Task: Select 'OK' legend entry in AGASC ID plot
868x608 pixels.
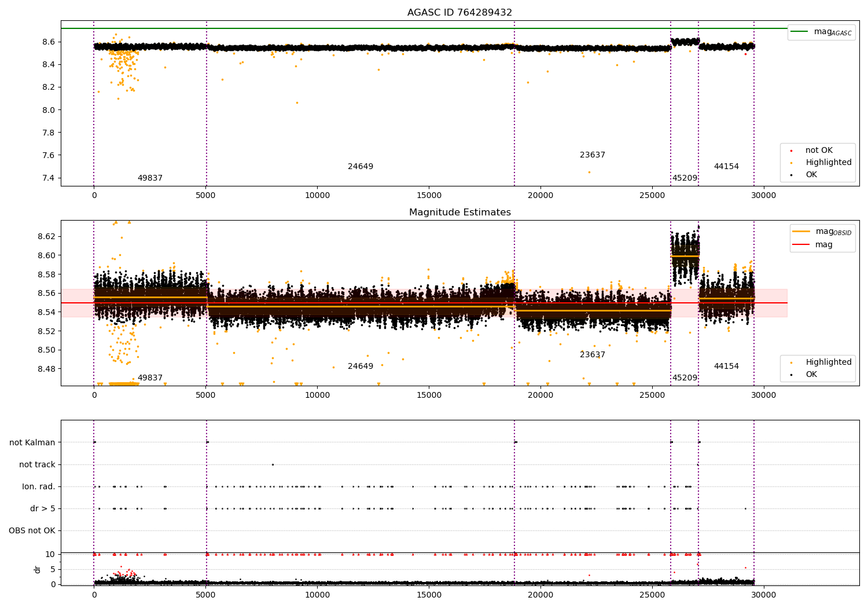Action: click(x=811, y=175)
